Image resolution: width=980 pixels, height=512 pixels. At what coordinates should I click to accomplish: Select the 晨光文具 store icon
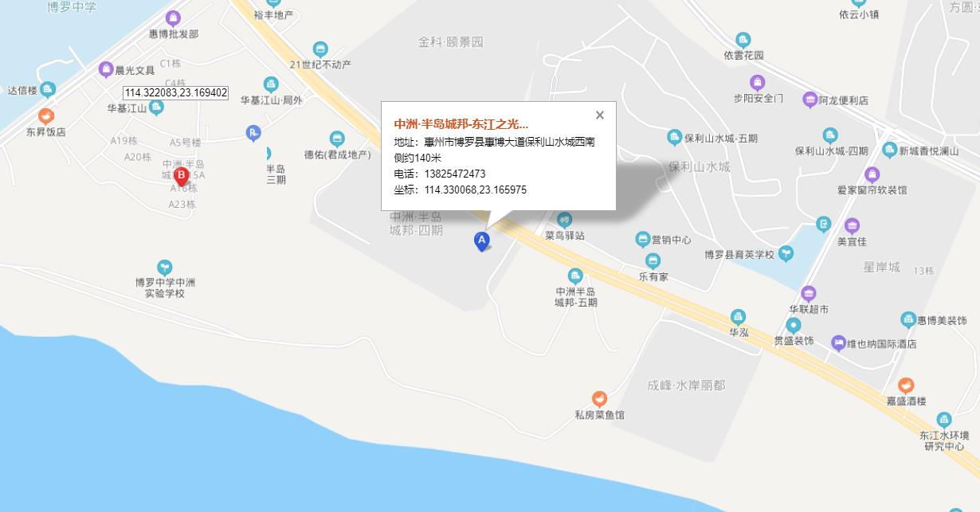[106, 69]
